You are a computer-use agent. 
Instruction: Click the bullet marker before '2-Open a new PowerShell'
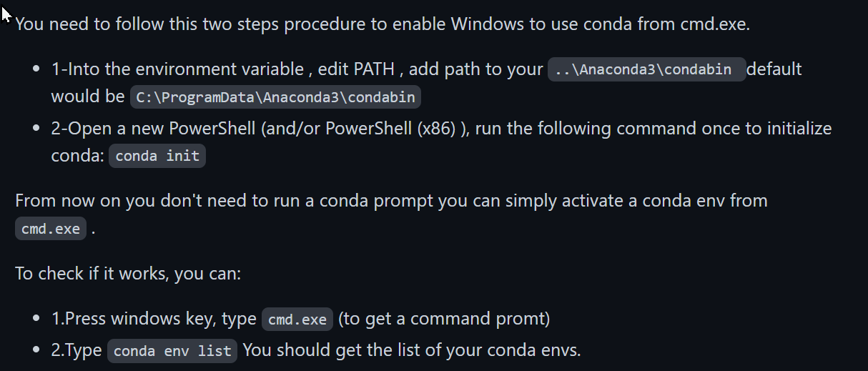[x=36, y=129]
